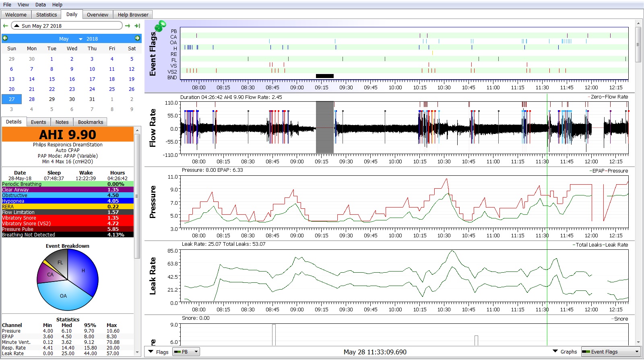The width and height of the screenshot is (644, 362).
Task: Click the Periodic Breathing green row
Action: (x=68, y=184)
